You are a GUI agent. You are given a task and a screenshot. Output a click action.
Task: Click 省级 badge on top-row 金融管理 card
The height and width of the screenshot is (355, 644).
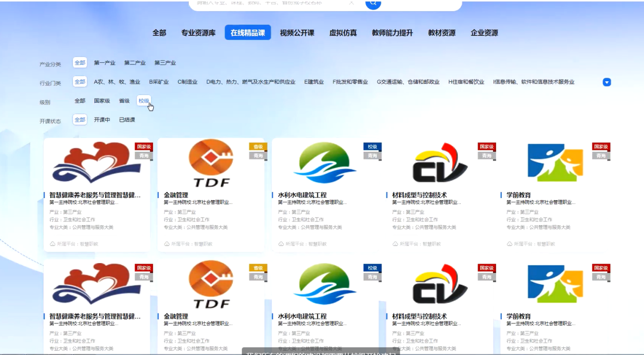click(x=258, y=147)
